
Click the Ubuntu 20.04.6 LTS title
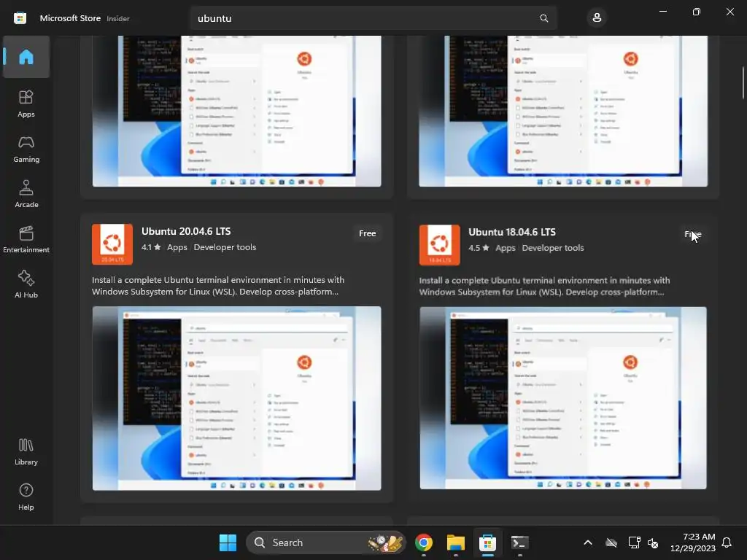pos(186,231)
